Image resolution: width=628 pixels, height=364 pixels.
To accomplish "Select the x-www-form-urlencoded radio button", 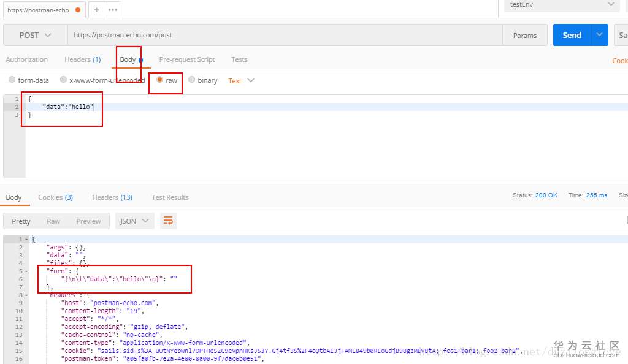I will (63, 80).
